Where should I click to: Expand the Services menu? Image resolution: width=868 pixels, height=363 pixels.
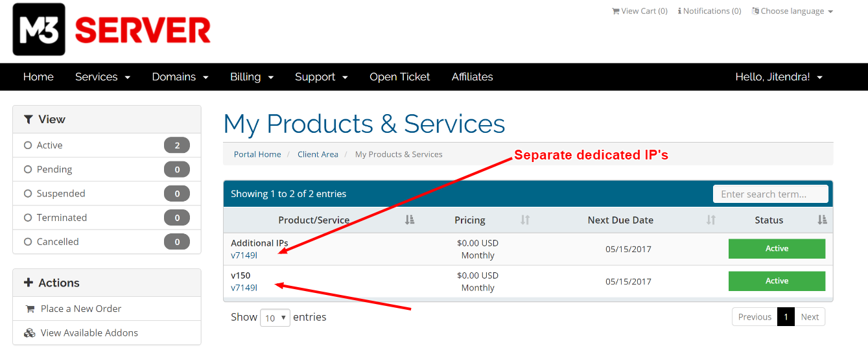click(x=102, y=76)
